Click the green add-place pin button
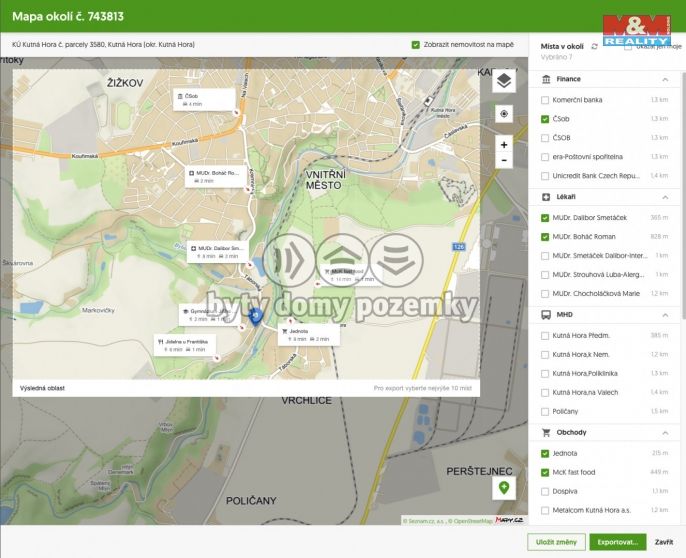Screen dimensions: 686x558 (504, 488)
